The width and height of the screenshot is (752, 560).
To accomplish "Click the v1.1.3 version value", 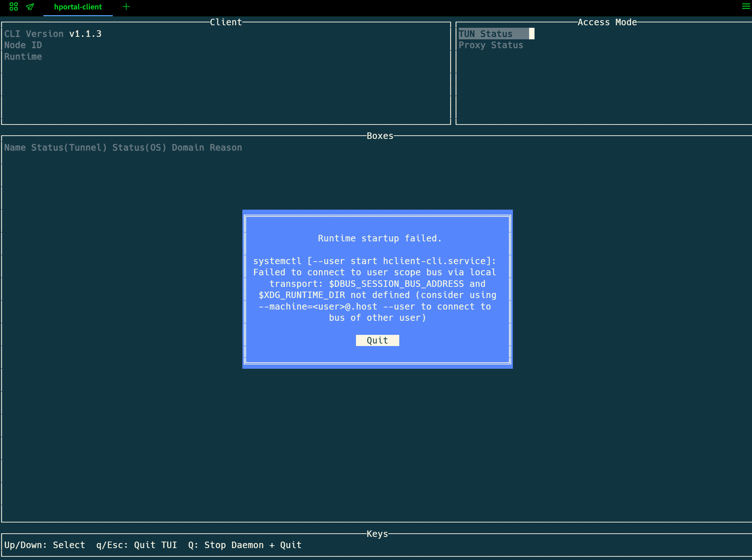I will pos(85,34).
